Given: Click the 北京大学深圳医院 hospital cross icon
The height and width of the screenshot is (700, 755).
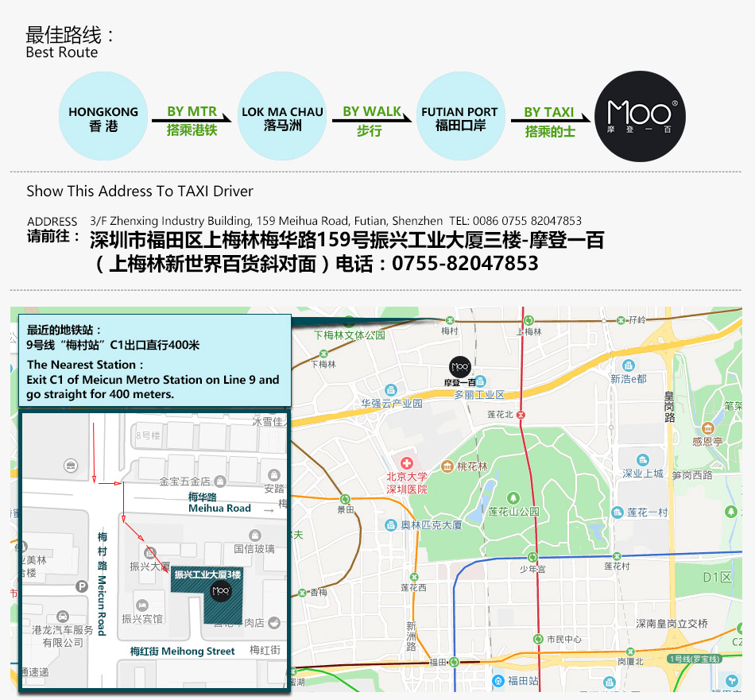Looking at the screenshot, I should click(407, 463).
